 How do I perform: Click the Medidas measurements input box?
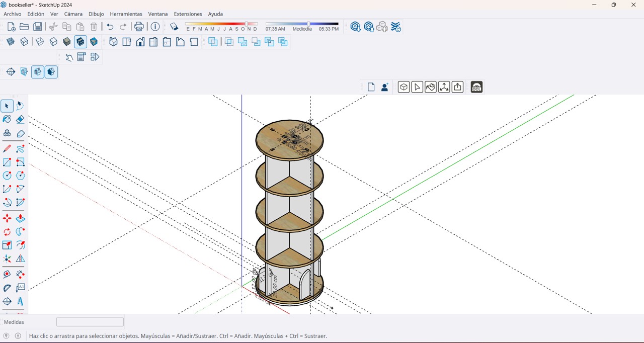pyautogui.click(x=90, y=322)
